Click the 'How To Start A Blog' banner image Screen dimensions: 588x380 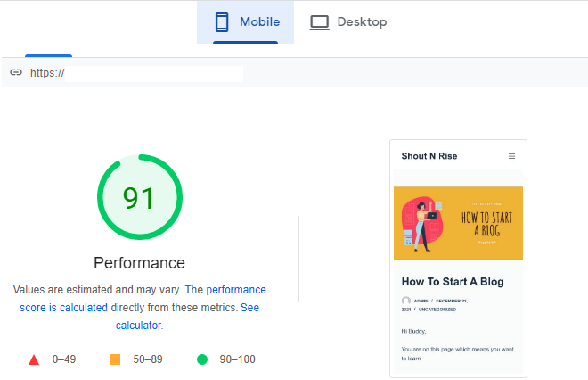point(458,223)
